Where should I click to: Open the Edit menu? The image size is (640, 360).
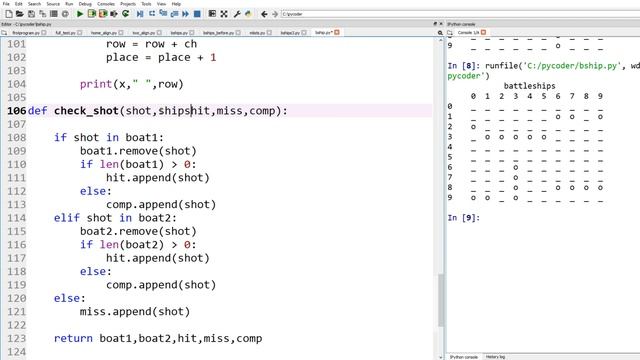pyautogui.click(x=19, y=4)
